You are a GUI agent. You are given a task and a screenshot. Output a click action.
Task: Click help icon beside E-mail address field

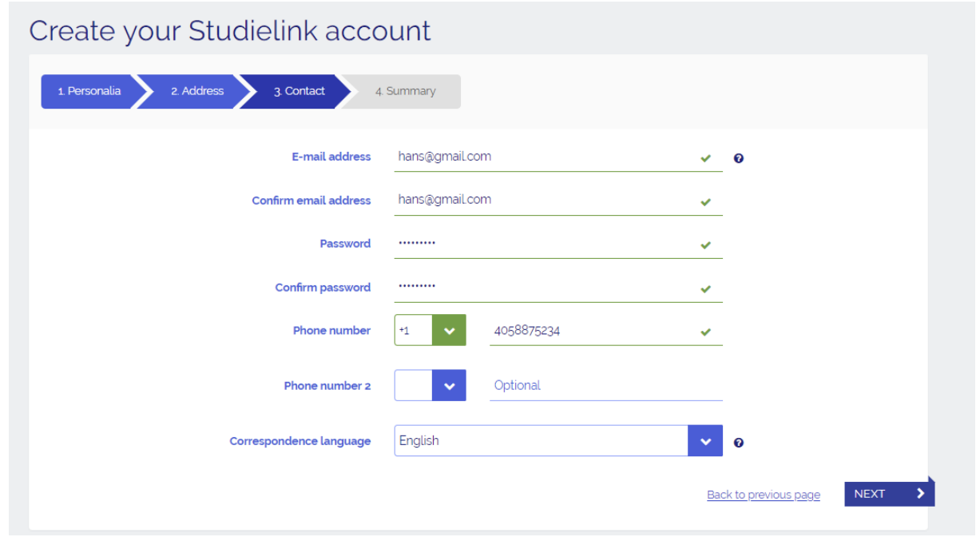tap(739, 158)
